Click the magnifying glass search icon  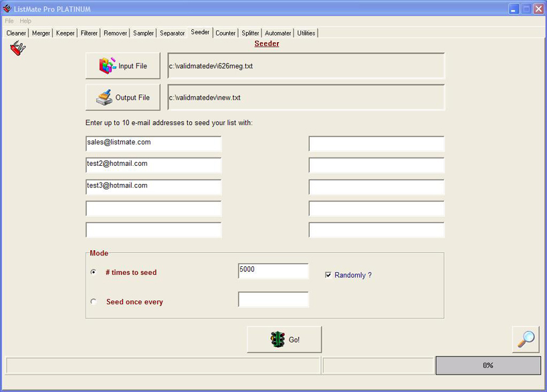[x=526, y=339]
